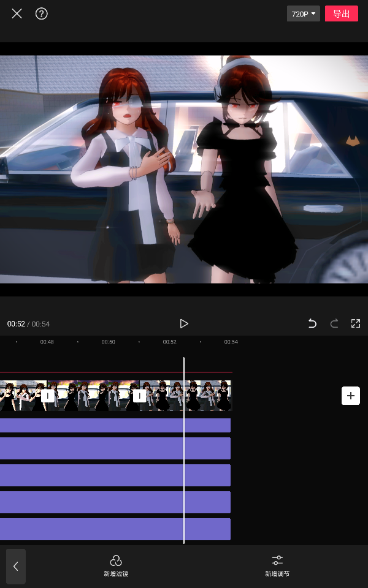Tap 新增调节 to add an adjustment
Image resolution: width=368 pixels, height=588 pixels.
277,566
